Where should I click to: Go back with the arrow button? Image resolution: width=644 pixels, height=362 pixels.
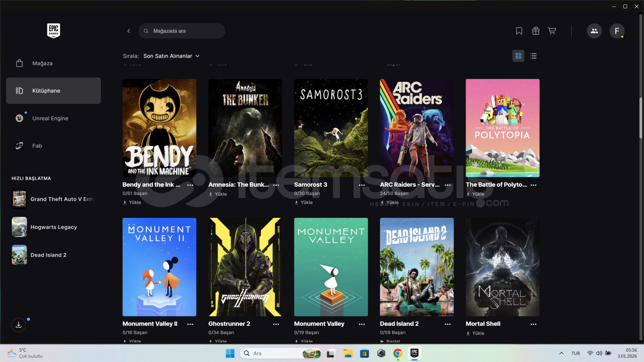point(129,31)
